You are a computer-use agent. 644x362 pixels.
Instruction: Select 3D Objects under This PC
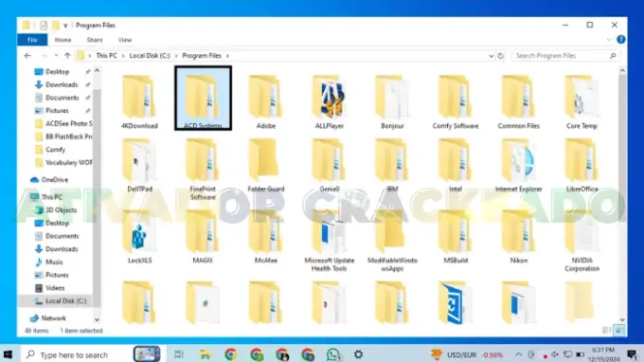(61, 210)
